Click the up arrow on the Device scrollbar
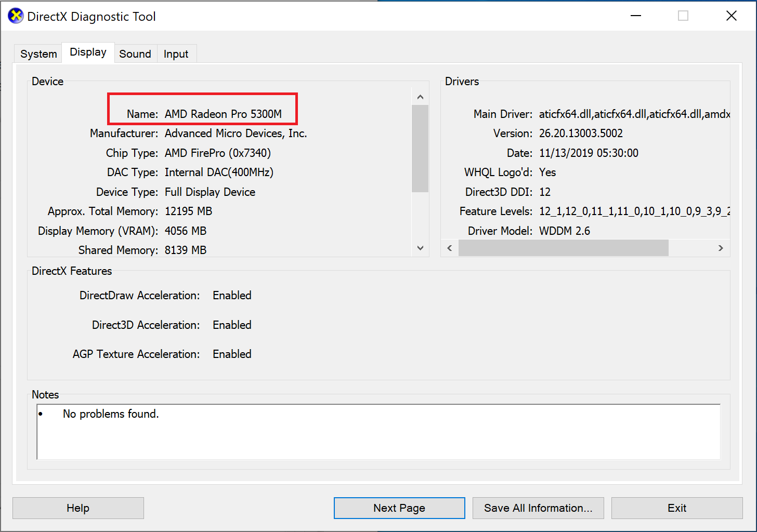Image resolution: width=757 pixels, height=532 pixels. coord(420,96)
